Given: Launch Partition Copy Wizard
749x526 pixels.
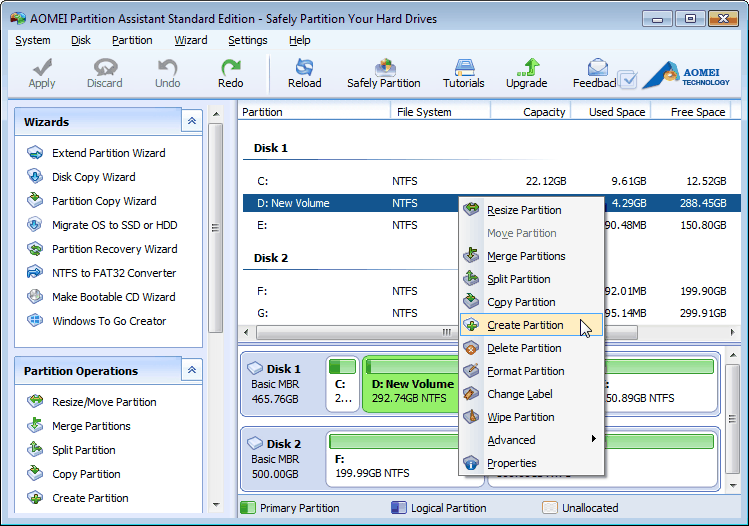Looking at the screenshot, I should [x=104, y=201].
